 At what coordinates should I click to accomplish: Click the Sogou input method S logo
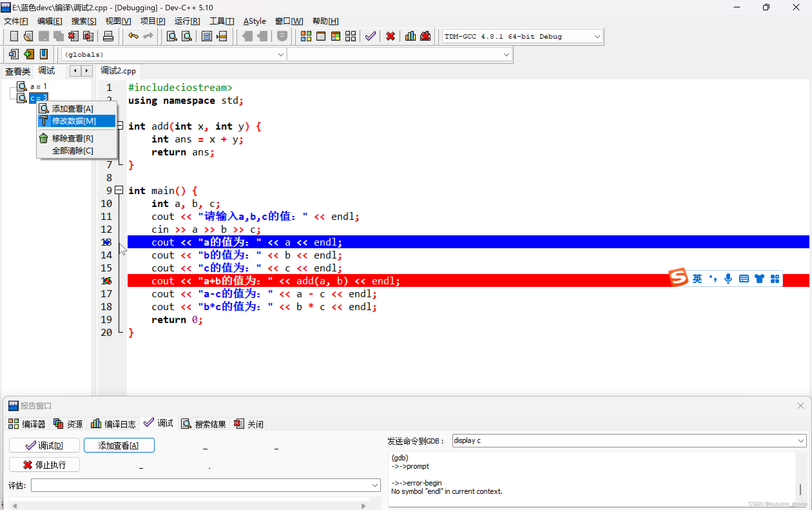pyautogui.click(x=678, y=278)
